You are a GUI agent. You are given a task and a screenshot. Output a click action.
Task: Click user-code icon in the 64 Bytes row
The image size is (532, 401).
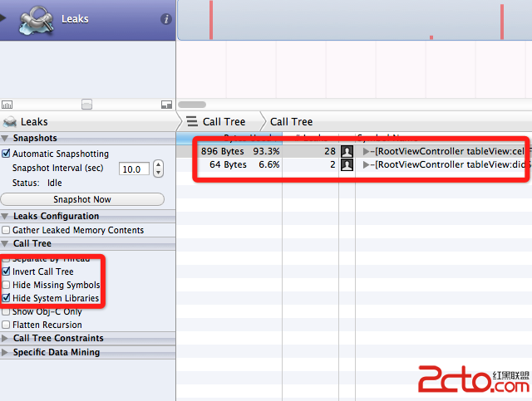347,164
